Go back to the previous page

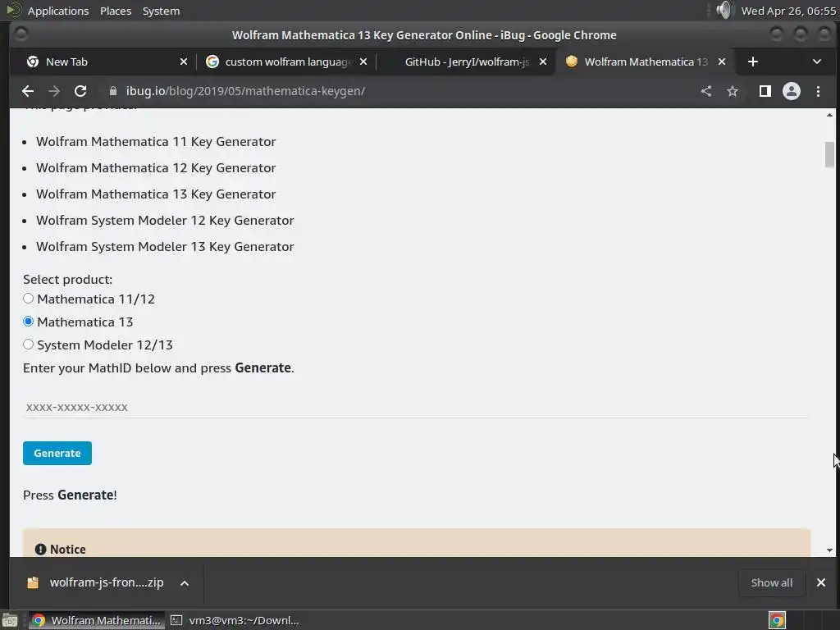coord(28,91)
